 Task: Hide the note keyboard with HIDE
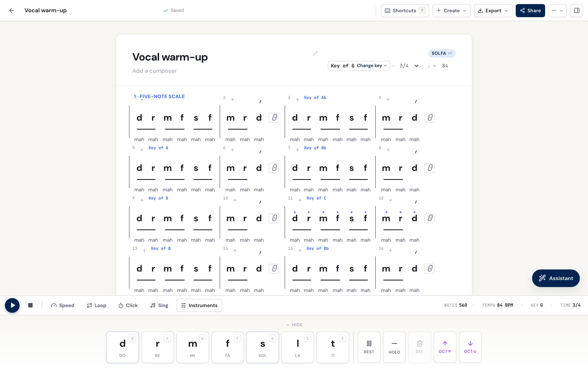click(294, 325)
